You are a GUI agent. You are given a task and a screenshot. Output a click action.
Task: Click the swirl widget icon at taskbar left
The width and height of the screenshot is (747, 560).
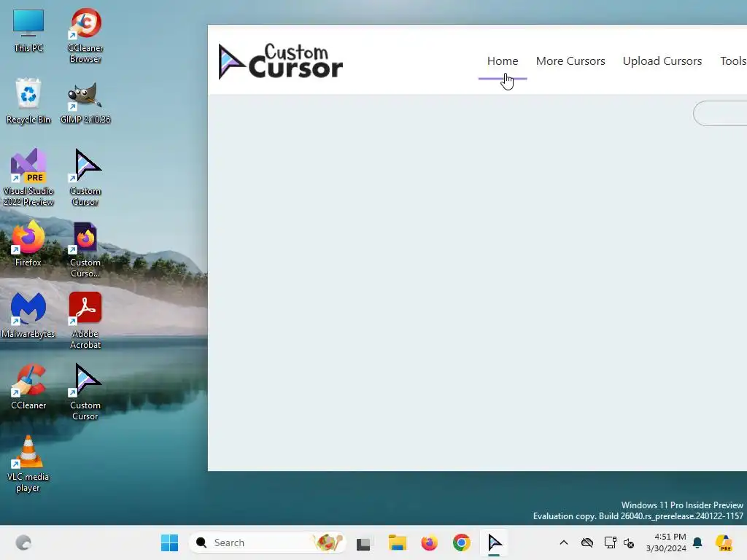(x=23, y=542)
